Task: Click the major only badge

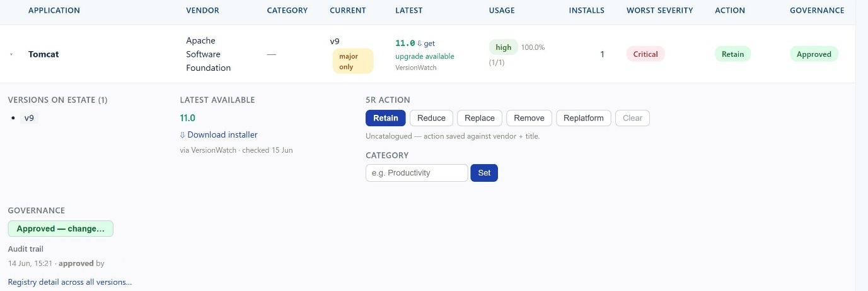Action: pyautogui.click(x=353, y=61)
